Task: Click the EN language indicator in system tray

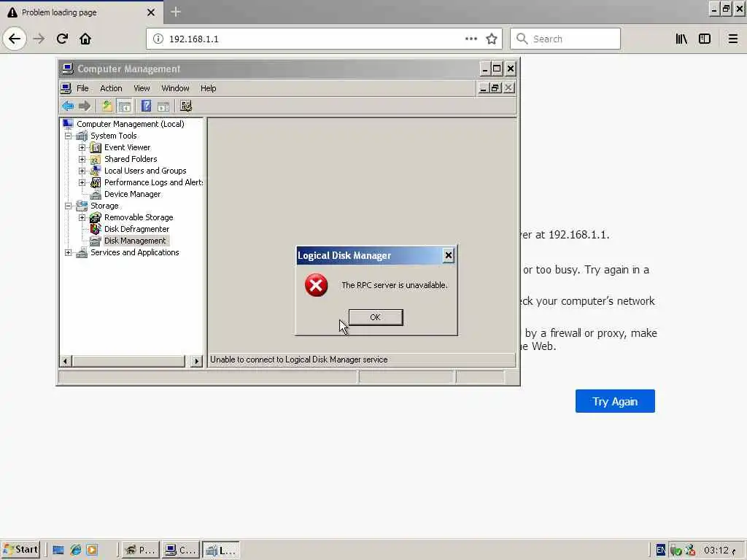Action: (x=661, y=550)
